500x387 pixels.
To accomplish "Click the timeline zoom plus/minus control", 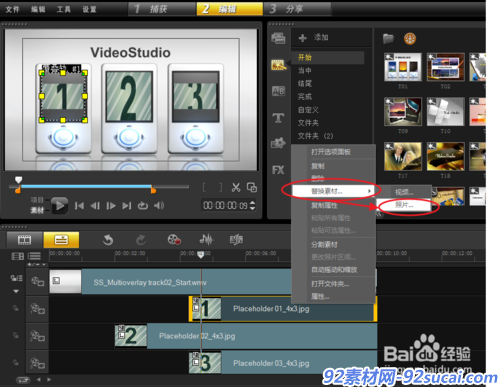I will [37, 264].
